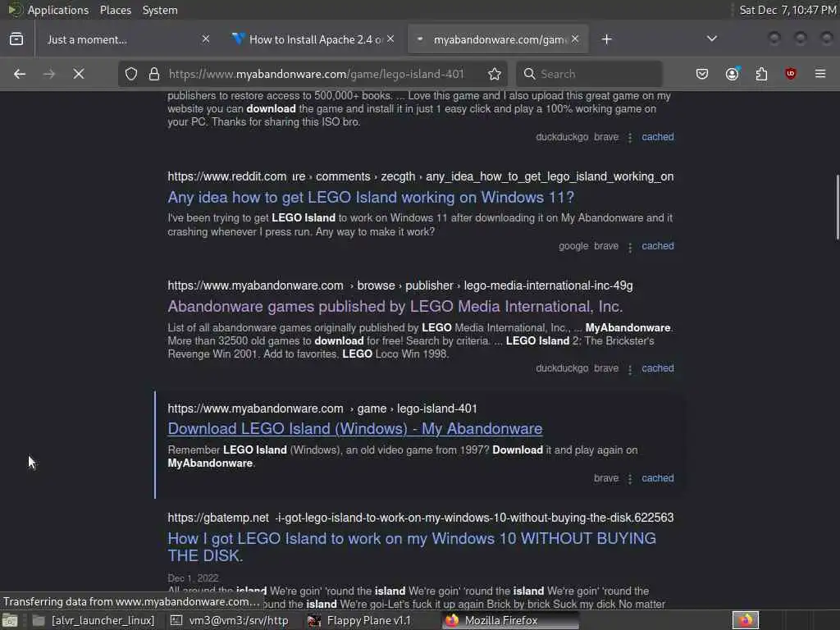Click the www.reddit.com result URL text

tap(421, 176)
